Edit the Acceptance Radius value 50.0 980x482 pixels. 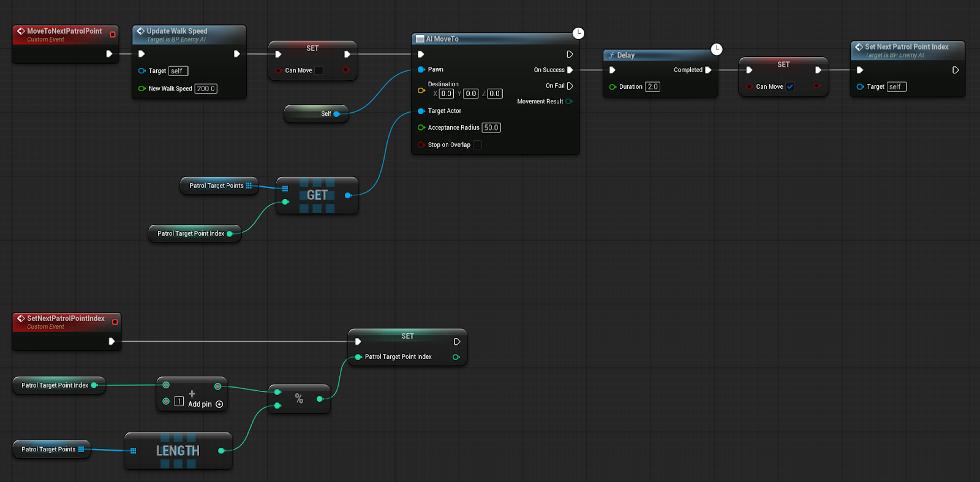click(x=491, y=128)
